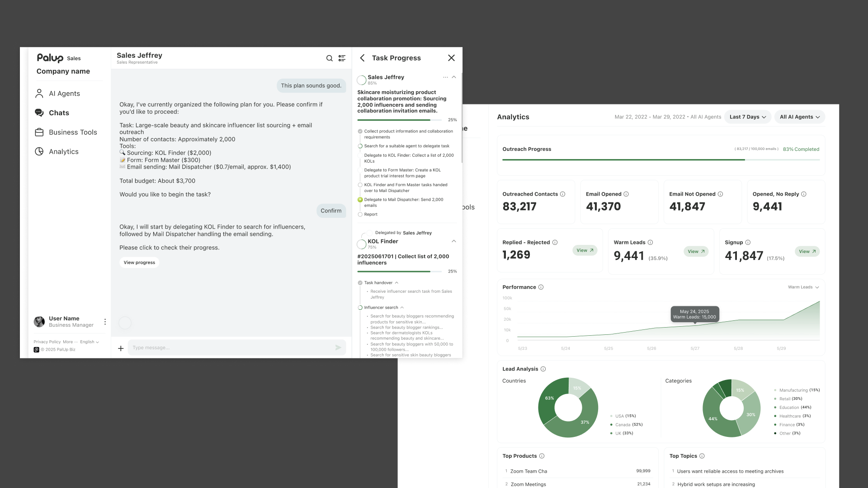
Task: Click info icon beside Lead Analysis
Action: [x=543, y=369]
